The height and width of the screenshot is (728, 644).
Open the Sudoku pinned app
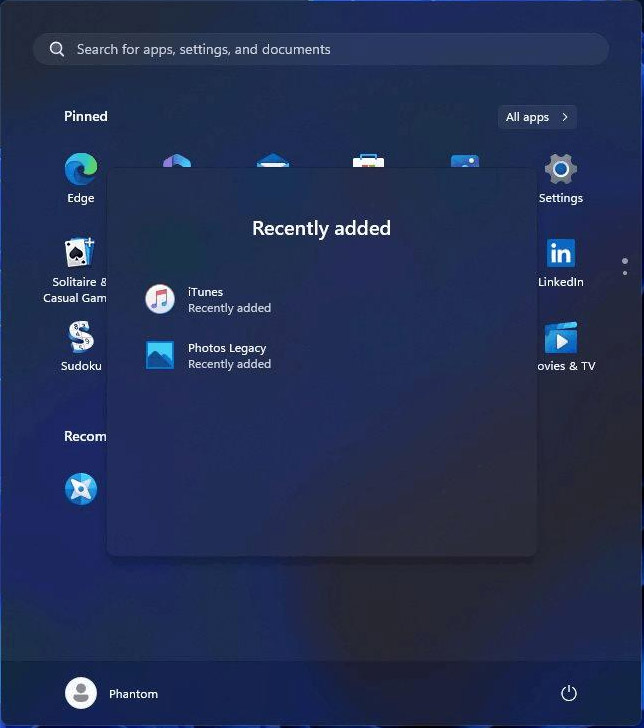click(81, 337)
